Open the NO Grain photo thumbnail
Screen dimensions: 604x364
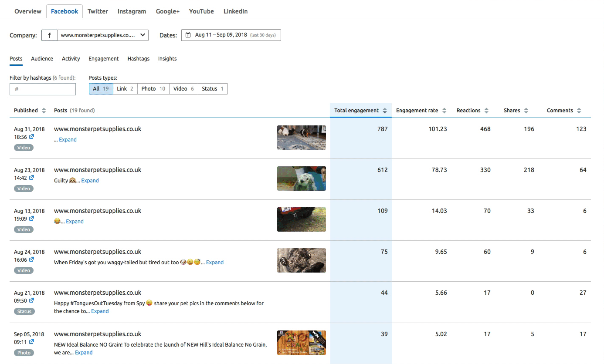pos(302,343)
